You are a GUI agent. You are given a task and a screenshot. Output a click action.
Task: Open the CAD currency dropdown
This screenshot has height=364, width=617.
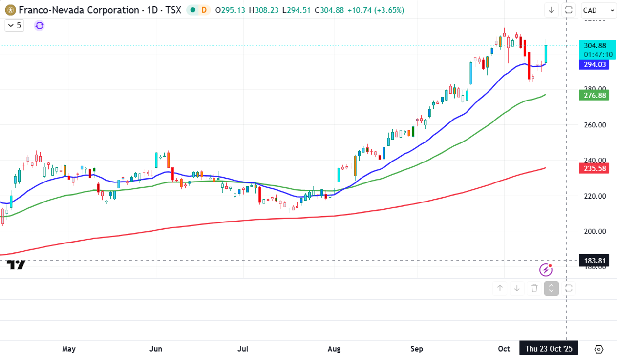click(x=598, y=10)
